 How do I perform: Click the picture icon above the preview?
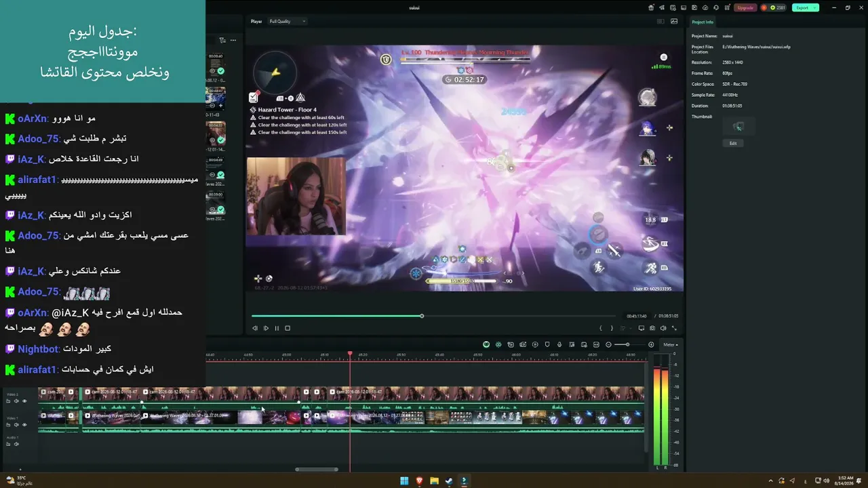(674, 21)
